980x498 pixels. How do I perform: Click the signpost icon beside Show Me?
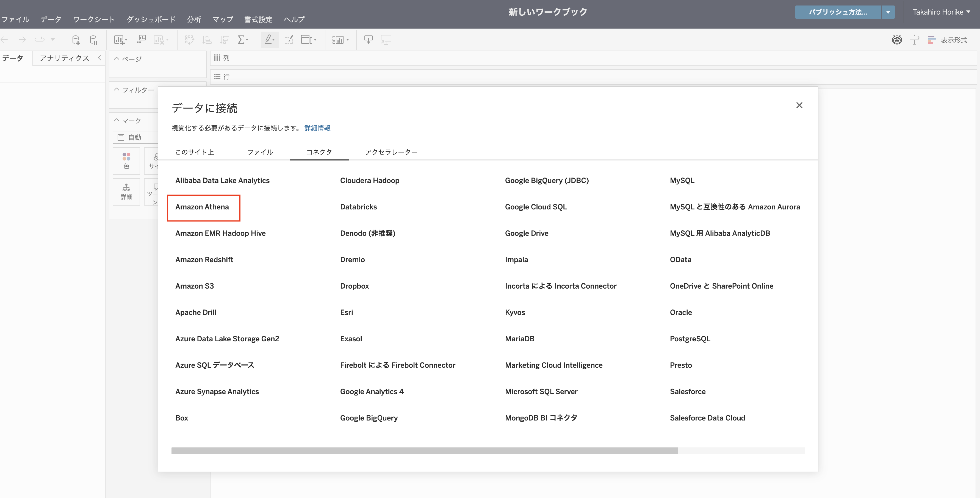pyautogui.click(x=914, y=40)
